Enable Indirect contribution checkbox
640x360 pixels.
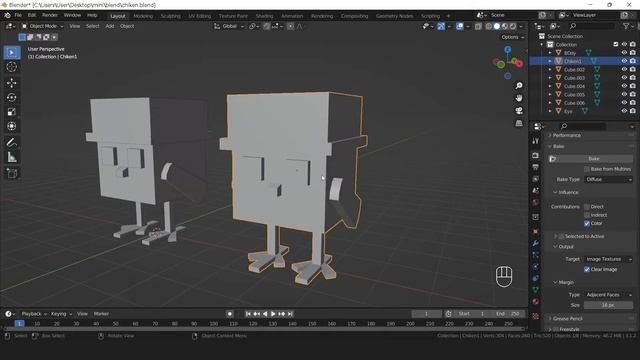coord(587,215)
